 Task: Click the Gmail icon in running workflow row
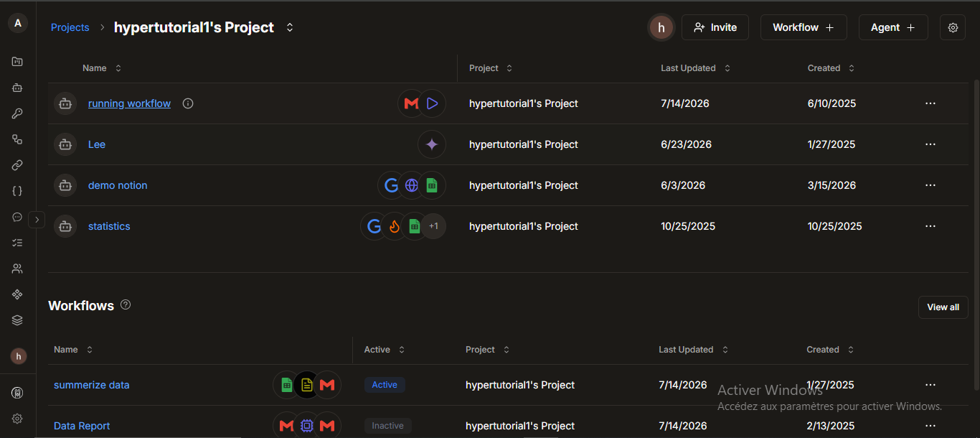click(x=412, y=103)
